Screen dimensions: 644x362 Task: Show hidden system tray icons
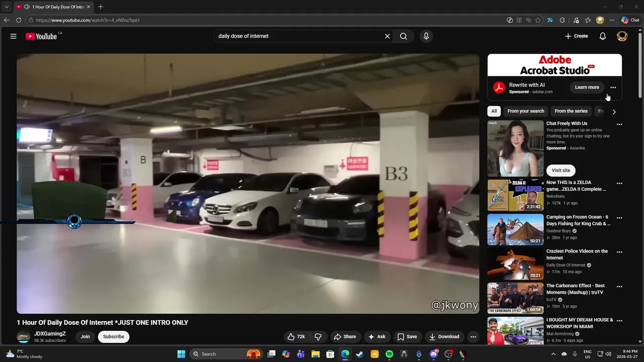554,354
